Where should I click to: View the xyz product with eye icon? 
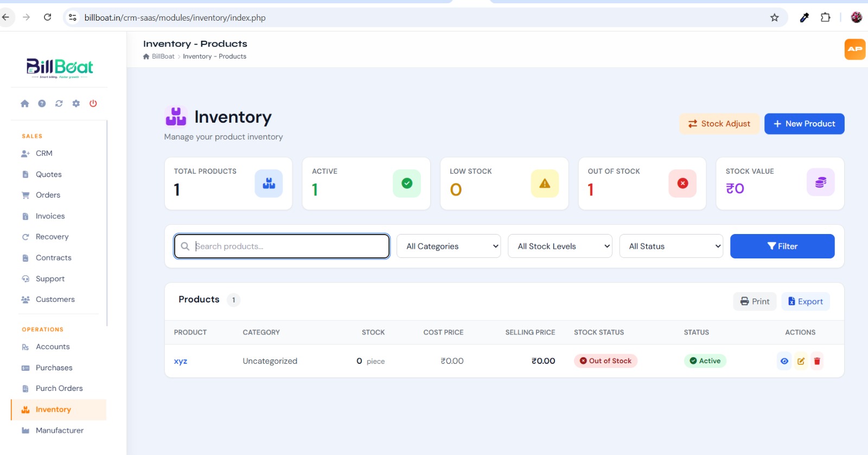click(x=784, y=361)
